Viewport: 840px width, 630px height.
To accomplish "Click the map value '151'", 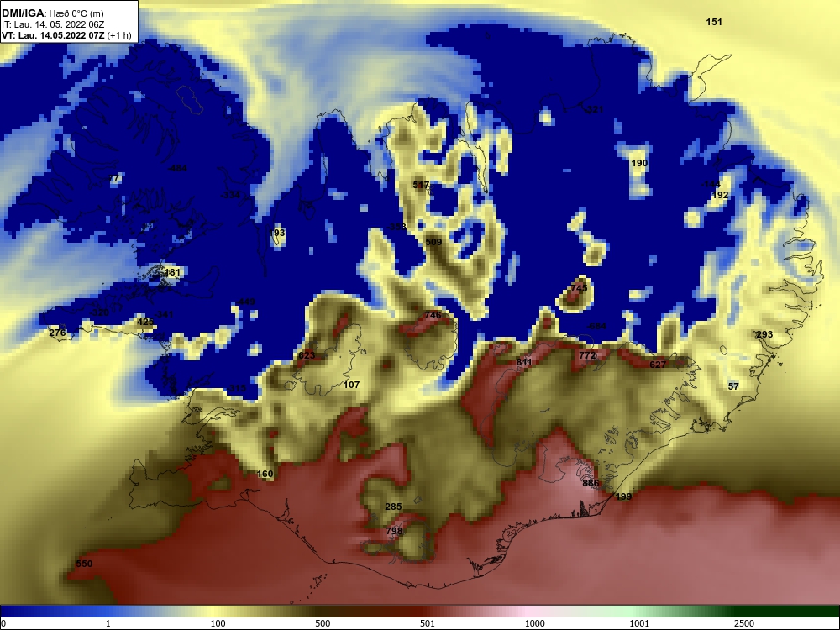I will click(713, 22).
